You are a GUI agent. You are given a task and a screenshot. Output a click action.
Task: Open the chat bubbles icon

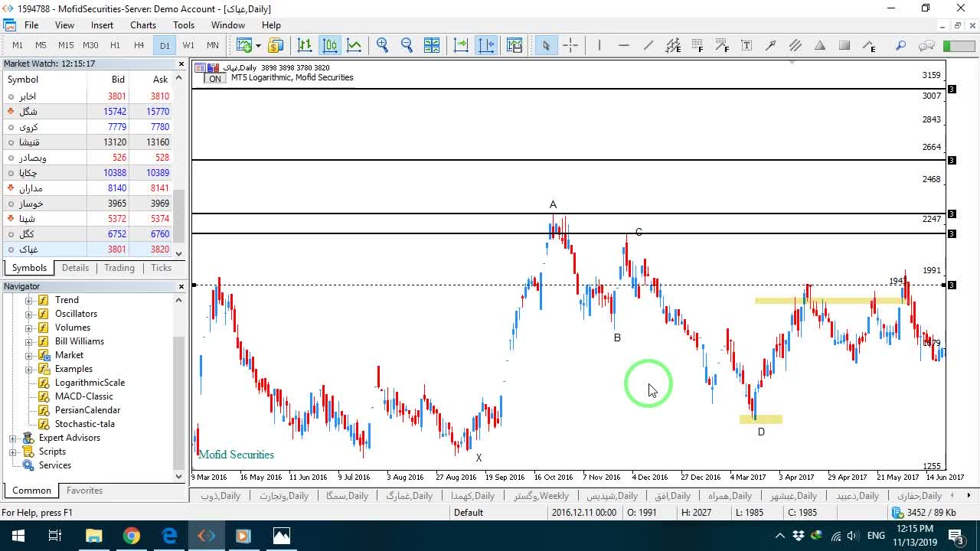pos(926,45)
